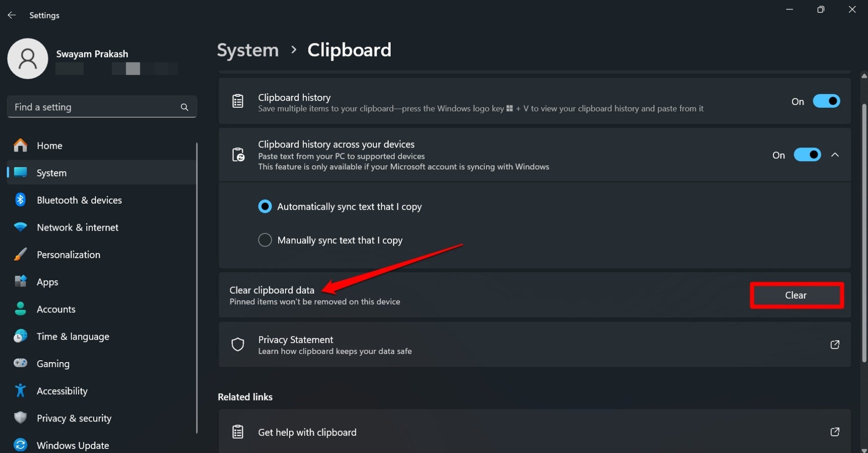Viewport: 868px width, 453px height.
Task: Open Privacy Statement external link icon
Action: [x=835, y=345]
